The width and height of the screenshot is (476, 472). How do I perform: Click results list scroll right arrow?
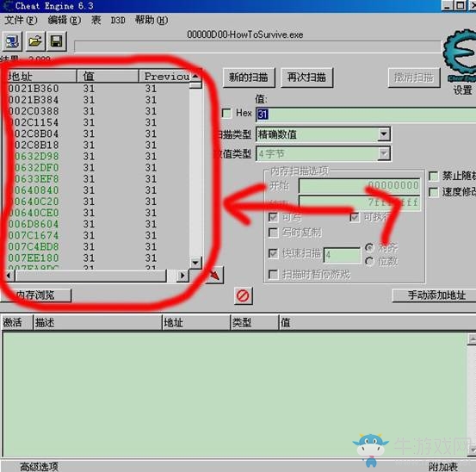[182, 276]
